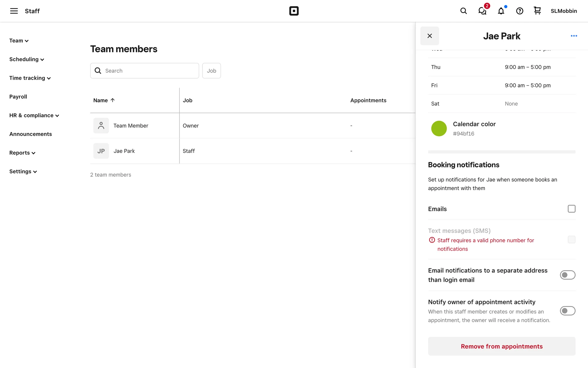Click the Square logo icon
588x368 pixels.
coord(294,11)
